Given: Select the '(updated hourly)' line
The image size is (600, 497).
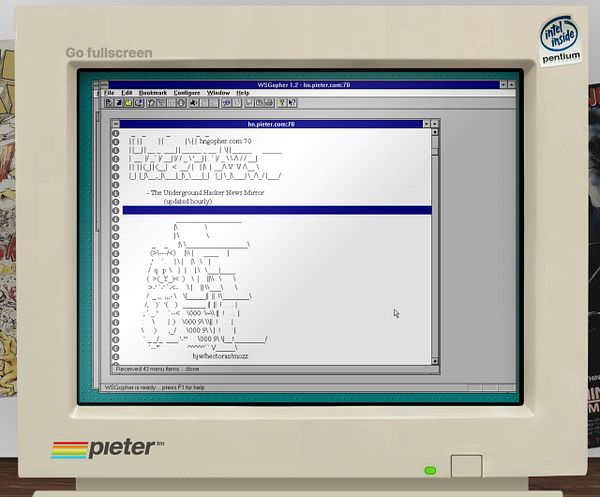Looking at the screenshot, I should [188, 201].
